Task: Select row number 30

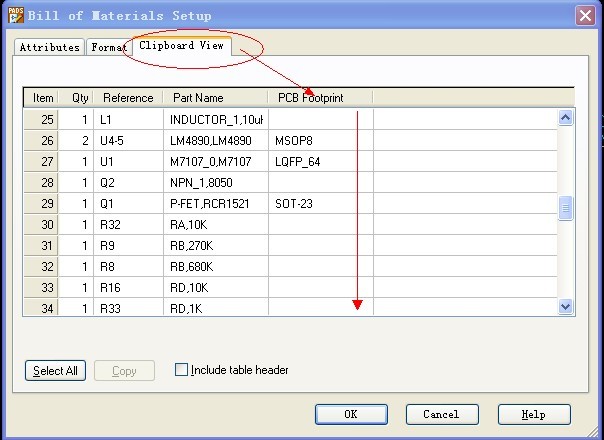Action: 41,224
